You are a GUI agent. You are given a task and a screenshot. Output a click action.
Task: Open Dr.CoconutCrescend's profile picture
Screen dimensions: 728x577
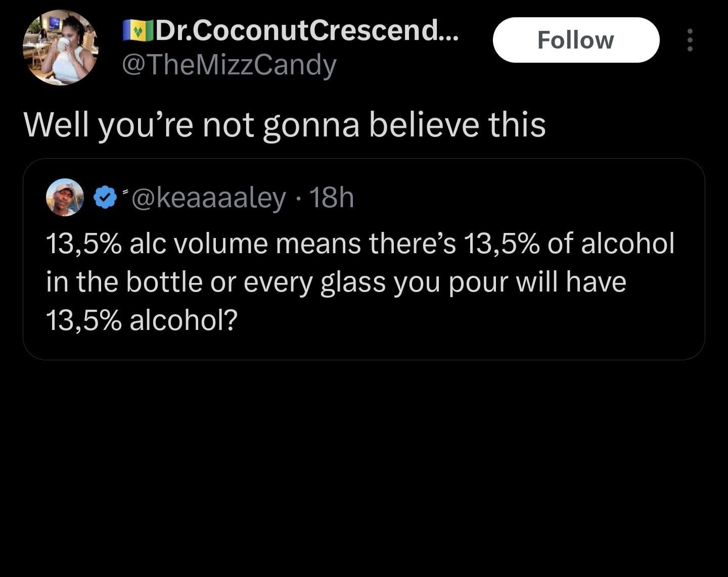61,47
